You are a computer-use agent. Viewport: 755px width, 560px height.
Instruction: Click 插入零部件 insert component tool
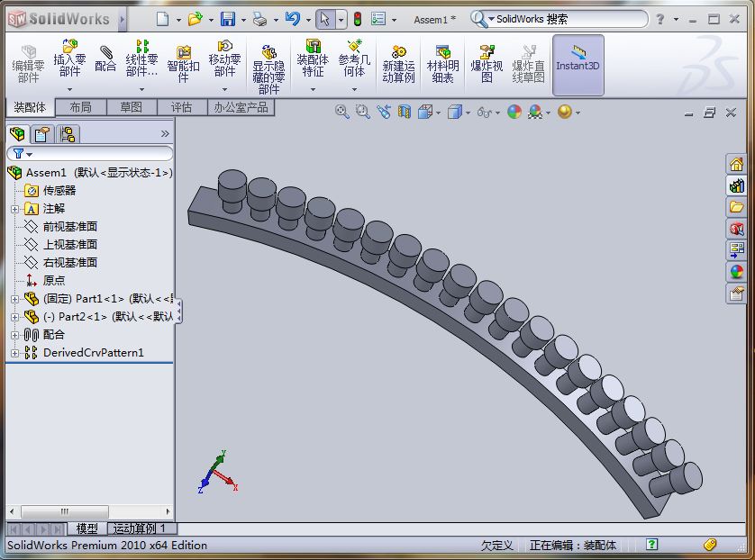pyautogui.click(x=69, y=59)
